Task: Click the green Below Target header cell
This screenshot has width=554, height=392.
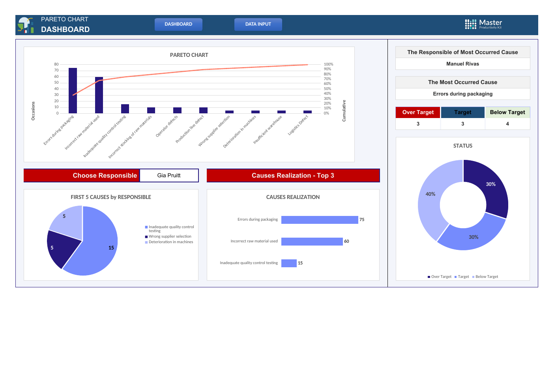Action: click(507, 113)
